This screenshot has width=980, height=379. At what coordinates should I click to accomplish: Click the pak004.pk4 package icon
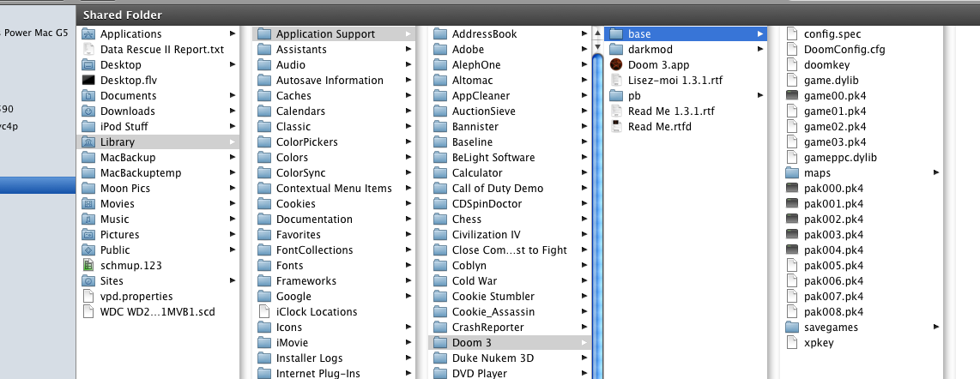coord(793,250)
